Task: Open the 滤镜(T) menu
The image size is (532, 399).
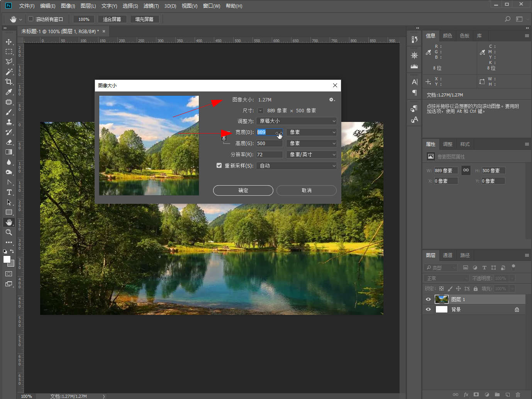Action: [x=151, y=6]
